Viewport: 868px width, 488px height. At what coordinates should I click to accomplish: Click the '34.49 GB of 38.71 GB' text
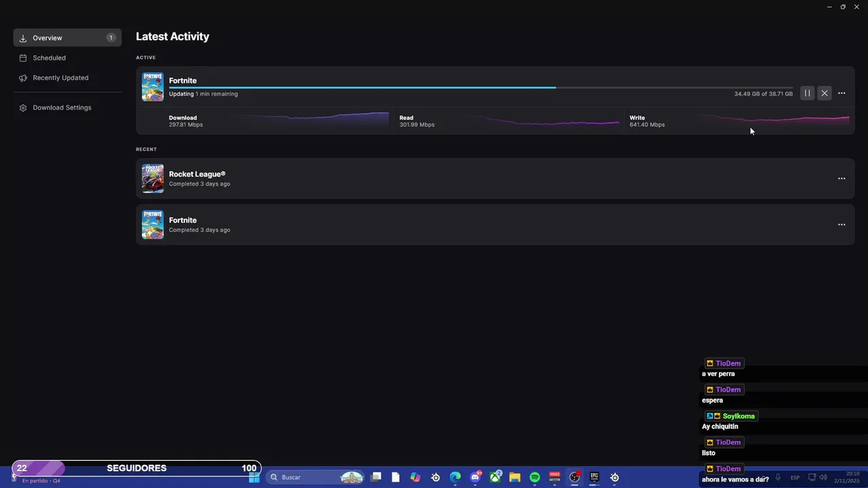click(x=764, y=94)
